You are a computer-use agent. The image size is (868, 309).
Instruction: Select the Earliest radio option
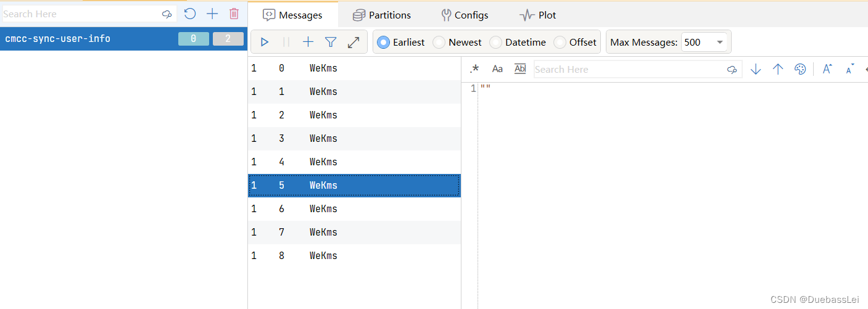click(401, 42)
